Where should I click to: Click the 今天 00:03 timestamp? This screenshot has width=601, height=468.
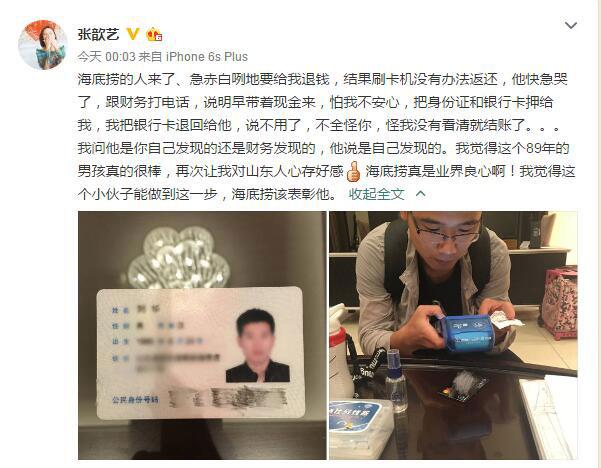point(106,57)
